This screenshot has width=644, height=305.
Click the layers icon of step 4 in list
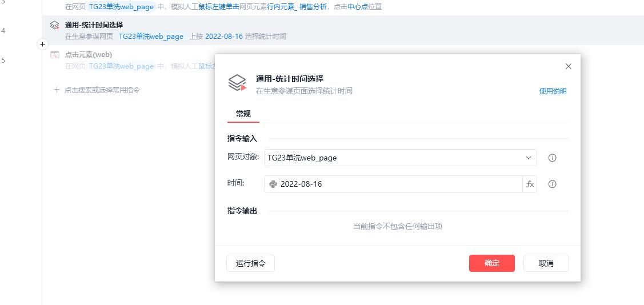pos(55,25)
